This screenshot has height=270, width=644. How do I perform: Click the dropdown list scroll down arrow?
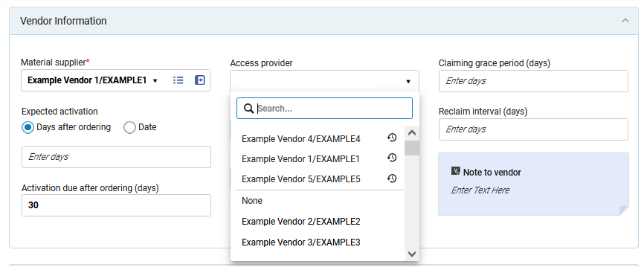(412, 254)
